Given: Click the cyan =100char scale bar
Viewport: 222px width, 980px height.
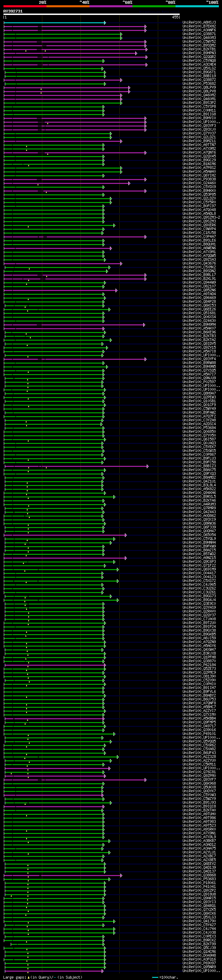Looking at the screenshot, I should 155,977.
